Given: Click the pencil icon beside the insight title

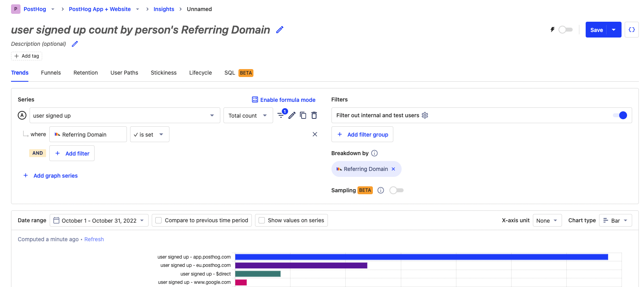Looking at the screenshot, I should [280, 30].
